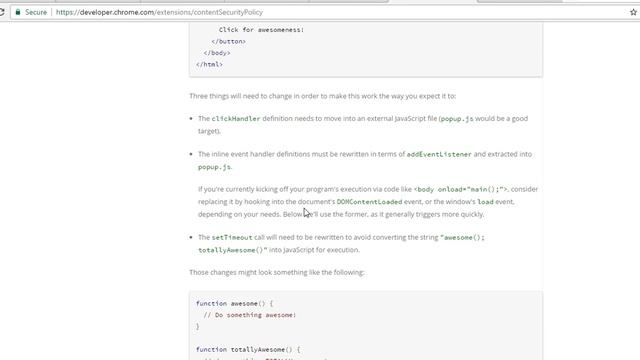The height and width of the screenshot is (360, 640).
Task: Click 'Click for awesomeness!' code line
Action: click(x=261, y=30)
